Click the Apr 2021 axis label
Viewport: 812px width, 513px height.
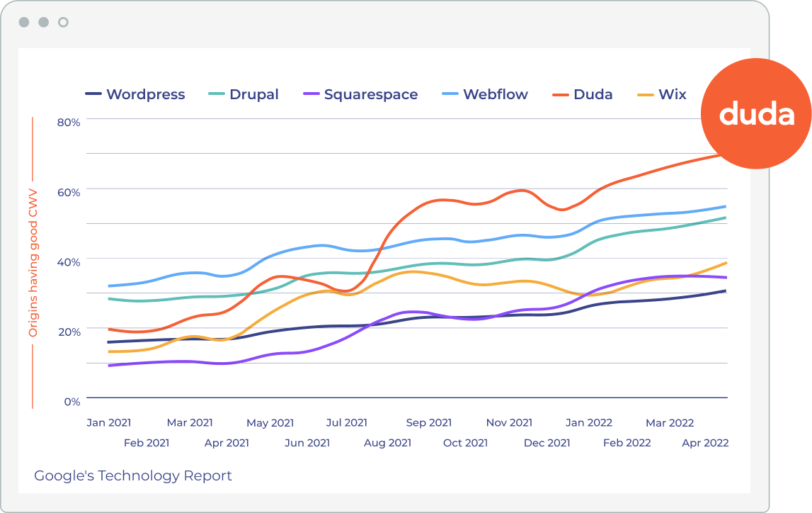[227, 443]
